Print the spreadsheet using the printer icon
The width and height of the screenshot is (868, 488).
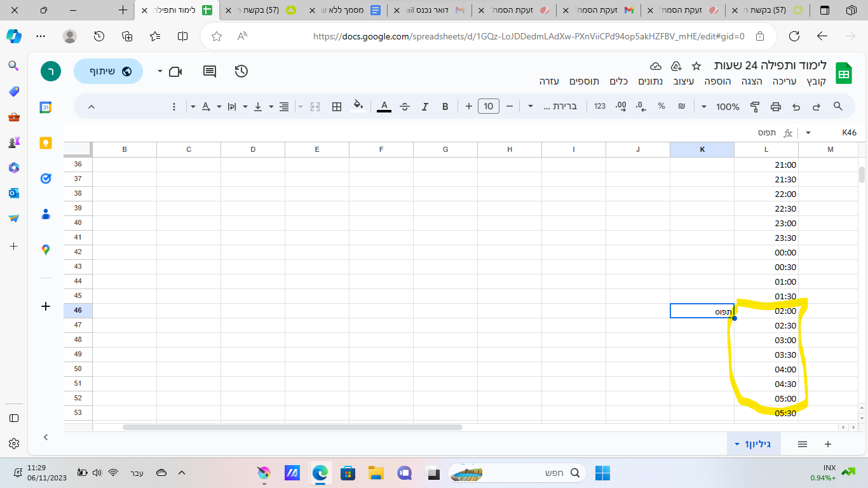776,106
